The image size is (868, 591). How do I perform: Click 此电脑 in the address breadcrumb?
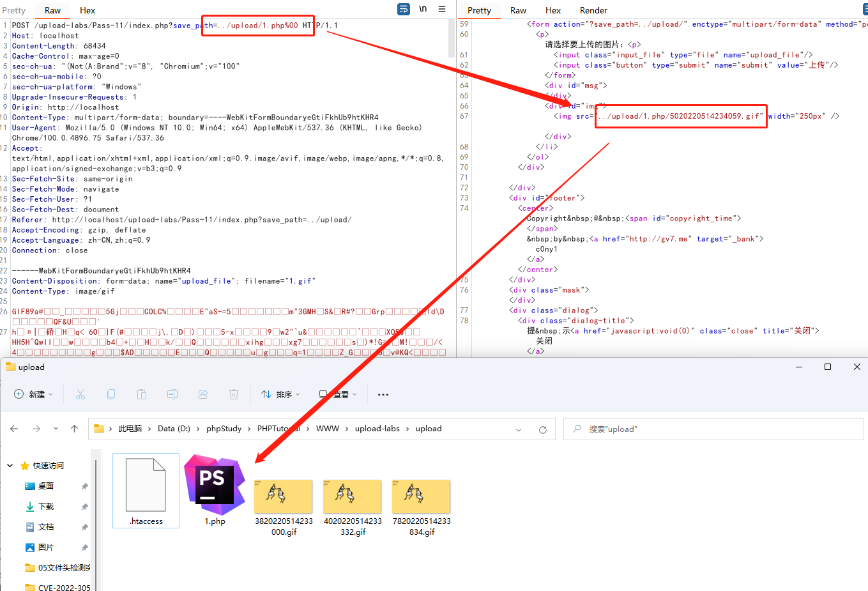pos(130,429)
